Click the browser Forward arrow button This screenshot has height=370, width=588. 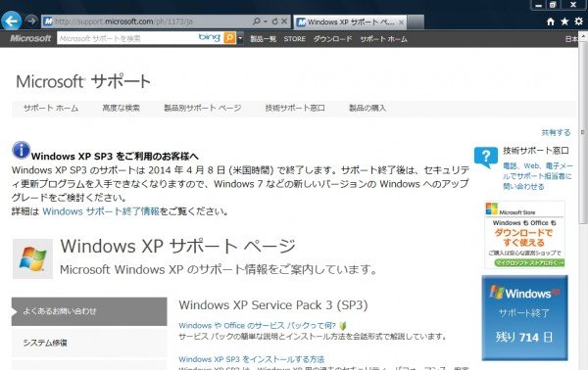32,21
